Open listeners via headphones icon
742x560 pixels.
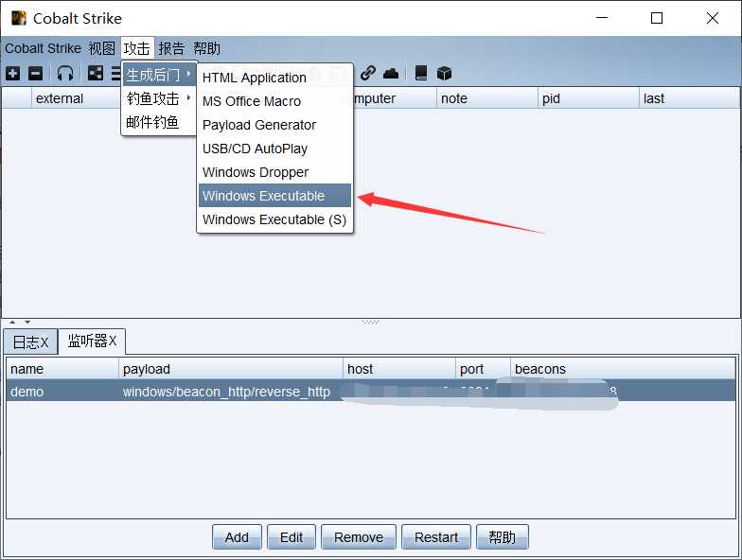[x=64, y=74]
